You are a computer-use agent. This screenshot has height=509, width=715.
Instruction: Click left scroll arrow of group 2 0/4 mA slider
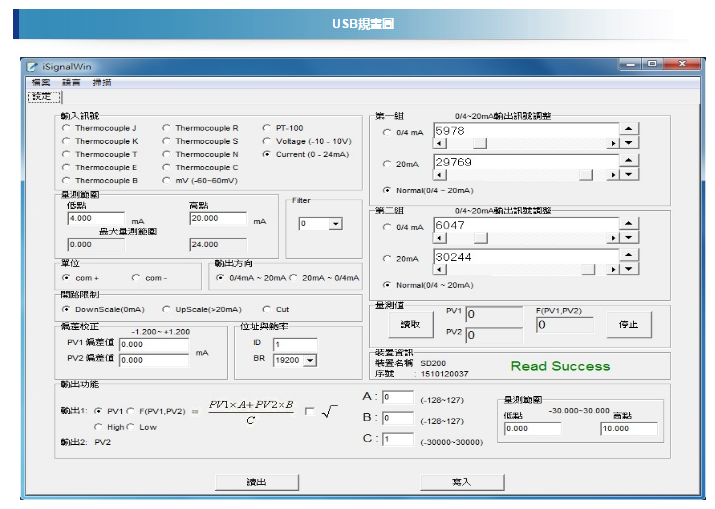click(438, 239)
